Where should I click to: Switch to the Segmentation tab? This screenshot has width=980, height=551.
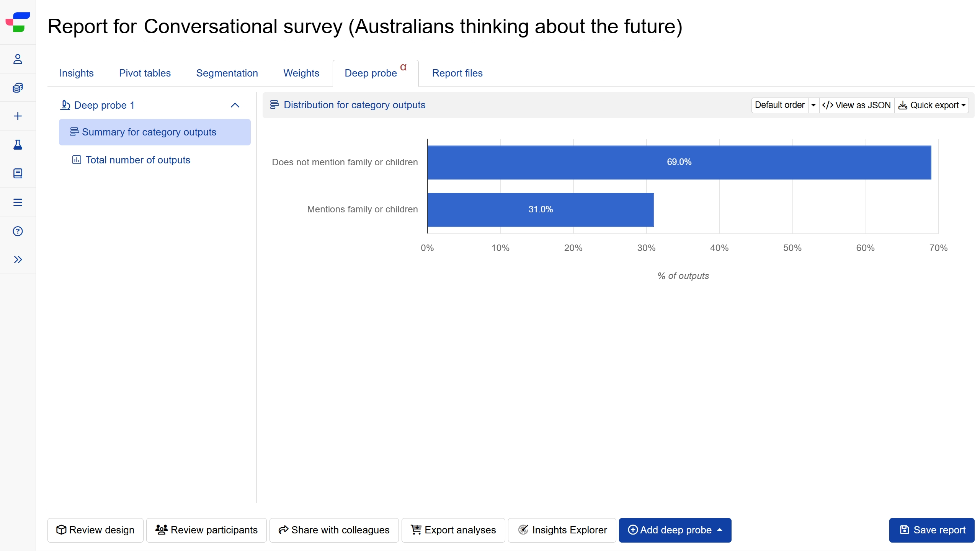(x=227, y=73)
